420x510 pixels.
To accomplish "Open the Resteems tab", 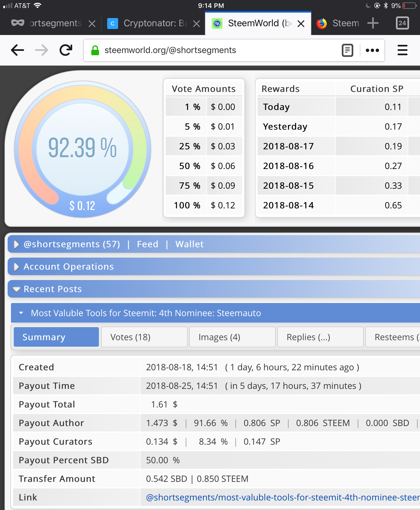I will point(393,337).
